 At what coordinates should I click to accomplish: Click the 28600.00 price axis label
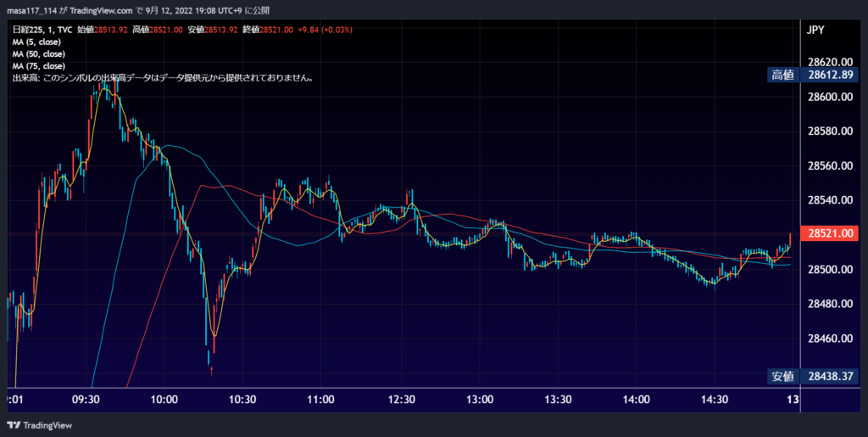[x=831, y=97]
